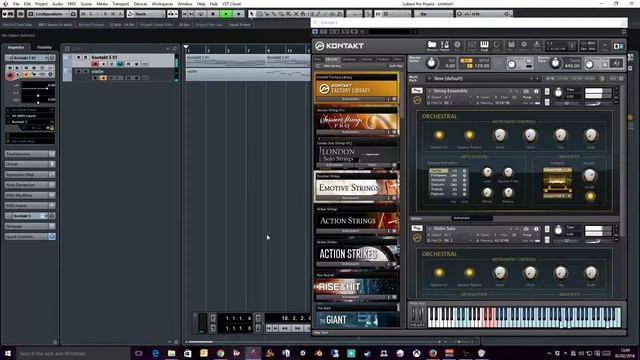Open the Devices menu
The width and height of the screenshot is (640, 360).
click(x=140, y=4)
